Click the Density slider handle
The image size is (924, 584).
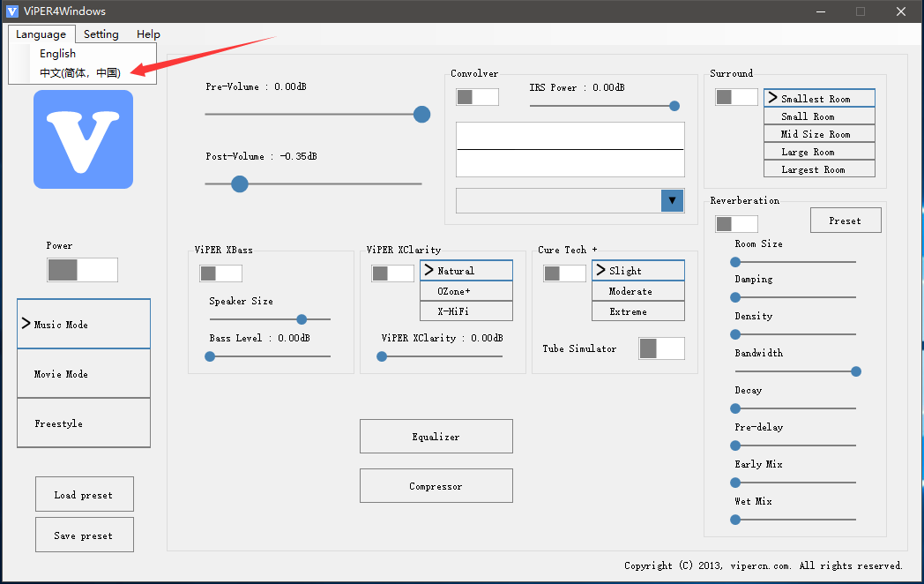[x=735, y=334]
